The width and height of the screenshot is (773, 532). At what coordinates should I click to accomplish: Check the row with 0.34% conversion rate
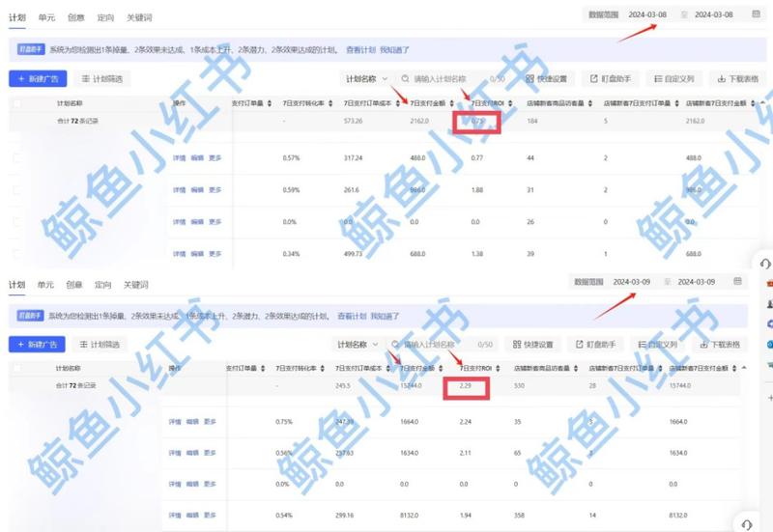click(x=17, y=254)
